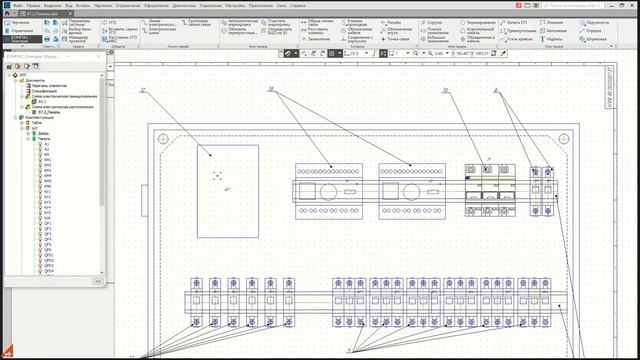The image size is (640, 360).
Task: Select the Надпись text tool
Action: (x=551, y=39)
